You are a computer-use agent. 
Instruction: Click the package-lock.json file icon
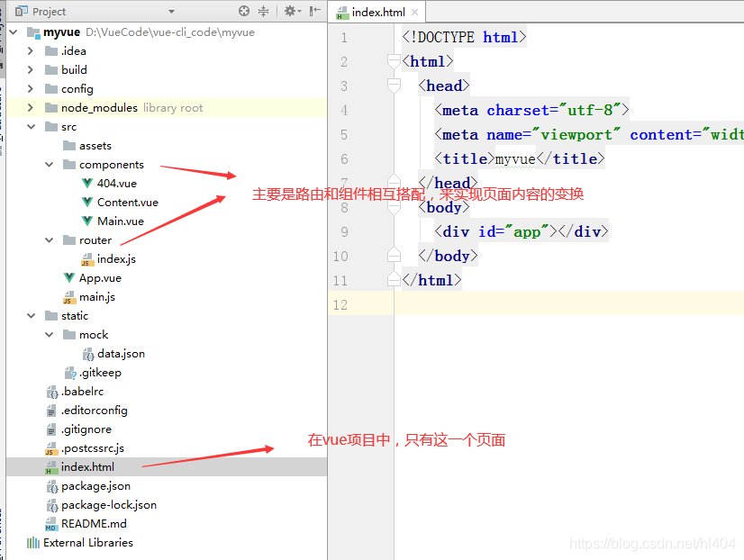click(x=51, y=505)
